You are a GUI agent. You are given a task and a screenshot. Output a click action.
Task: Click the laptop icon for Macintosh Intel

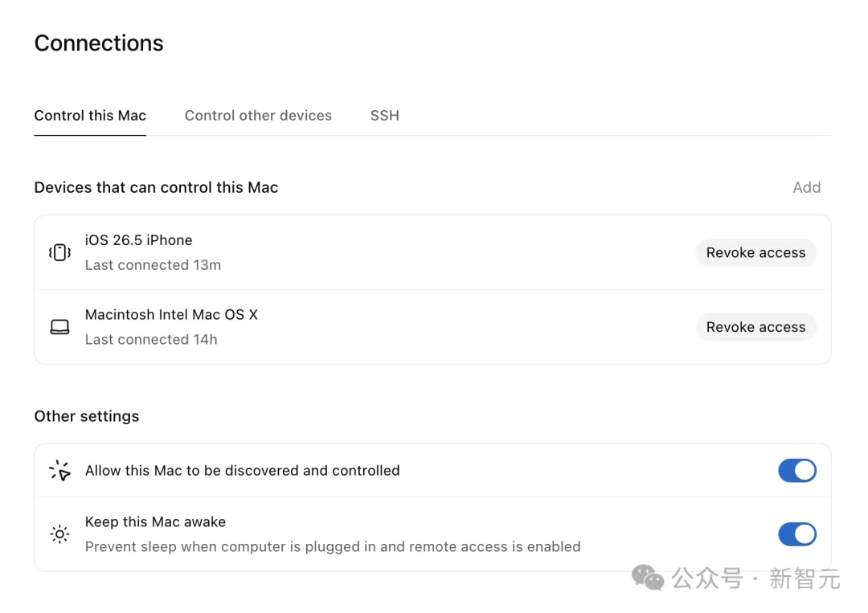(59, 327)
